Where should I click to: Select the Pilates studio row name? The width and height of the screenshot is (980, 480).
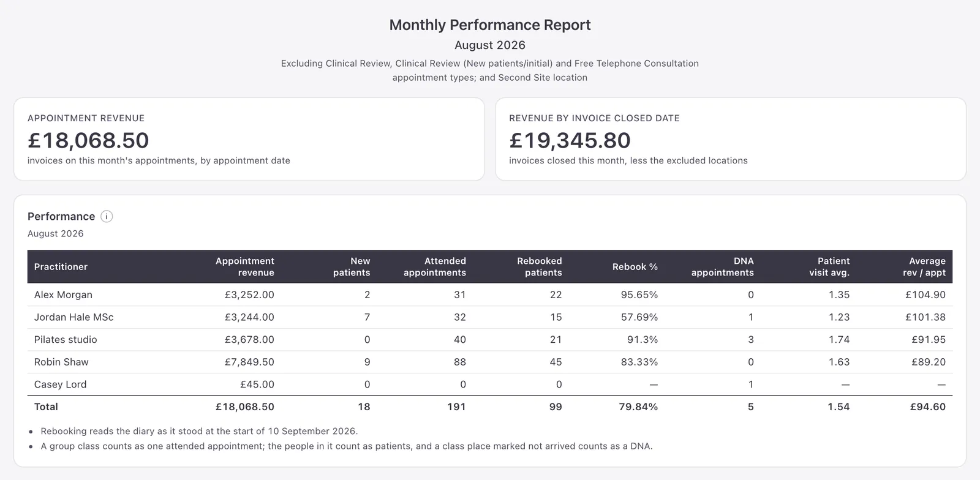[x=66, y=340]
